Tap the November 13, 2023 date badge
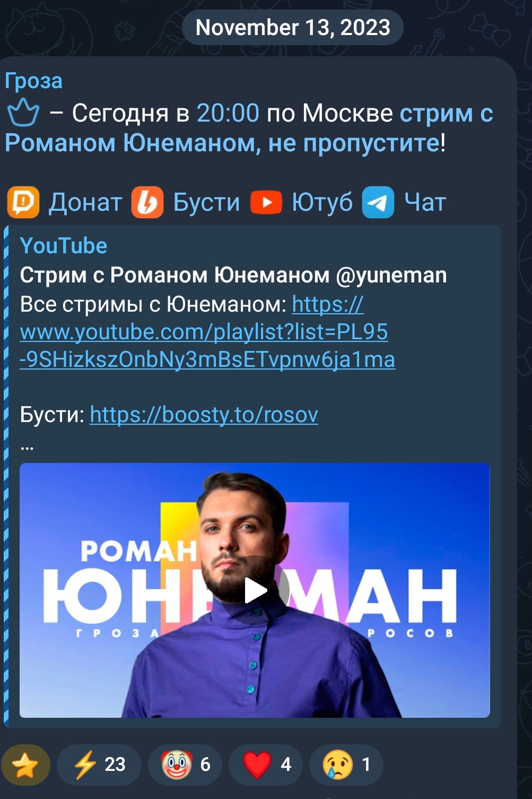 293,27
